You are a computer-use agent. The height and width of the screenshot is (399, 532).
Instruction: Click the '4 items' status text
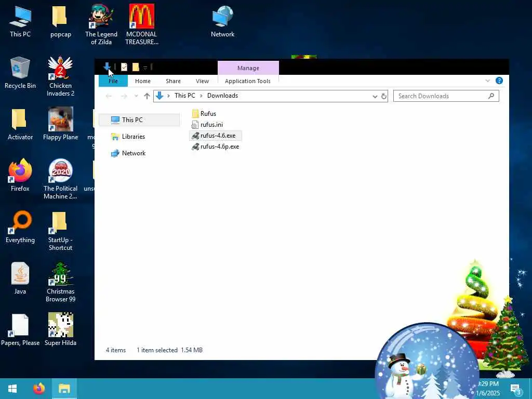point(116,350)
